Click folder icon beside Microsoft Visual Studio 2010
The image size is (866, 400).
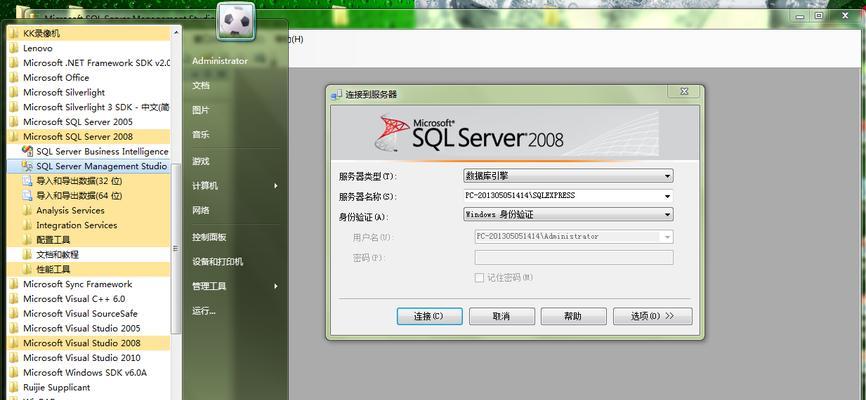(x=14, y=358)
